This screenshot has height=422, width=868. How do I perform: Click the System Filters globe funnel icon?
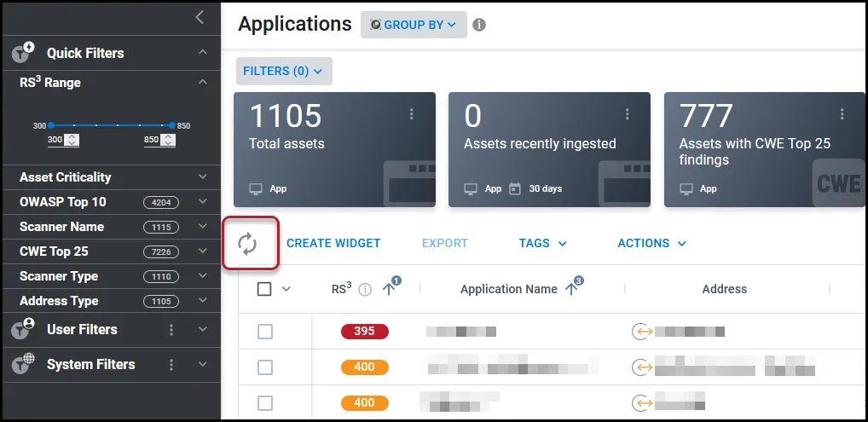[23, 364]
